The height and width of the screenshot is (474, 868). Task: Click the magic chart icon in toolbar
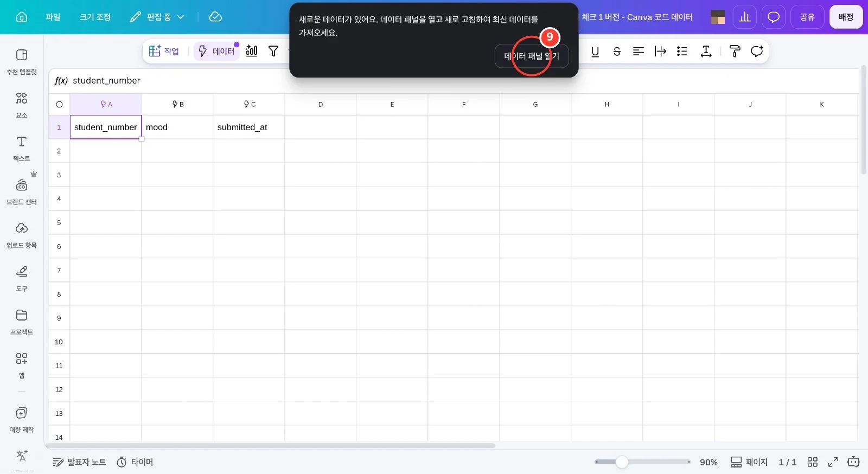pyautogui.click(x=252, y=51)
